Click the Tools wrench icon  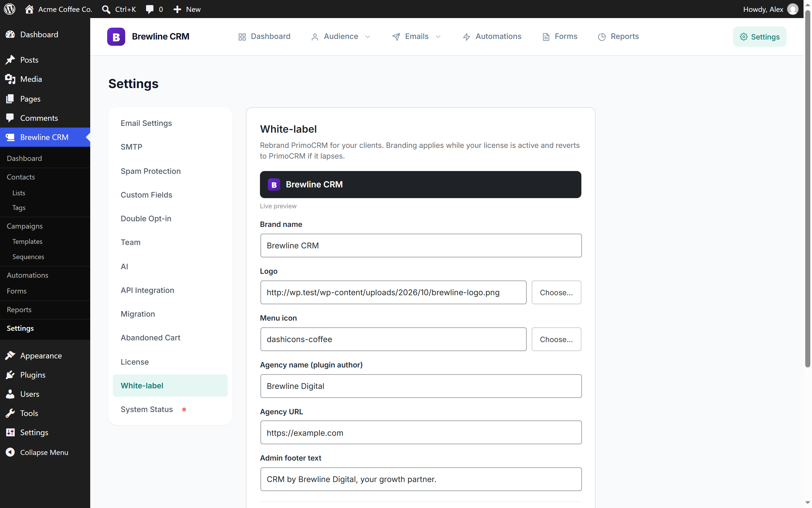(x=10, y=413)
